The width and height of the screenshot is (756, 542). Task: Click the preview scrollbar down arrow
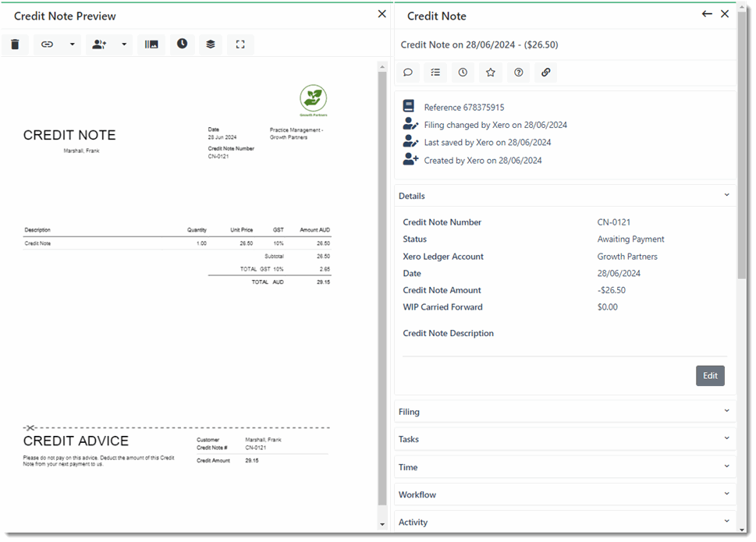(382, 525)
